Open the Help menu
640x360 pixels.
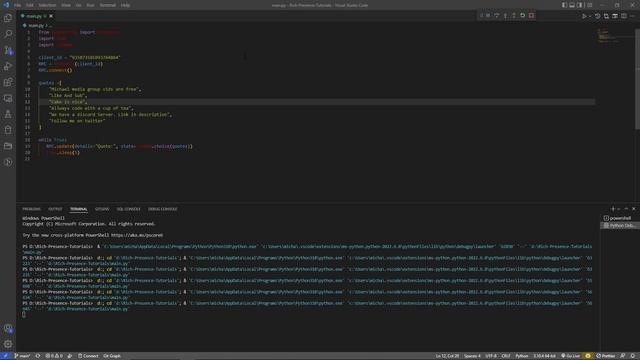[x=125, y=5]
